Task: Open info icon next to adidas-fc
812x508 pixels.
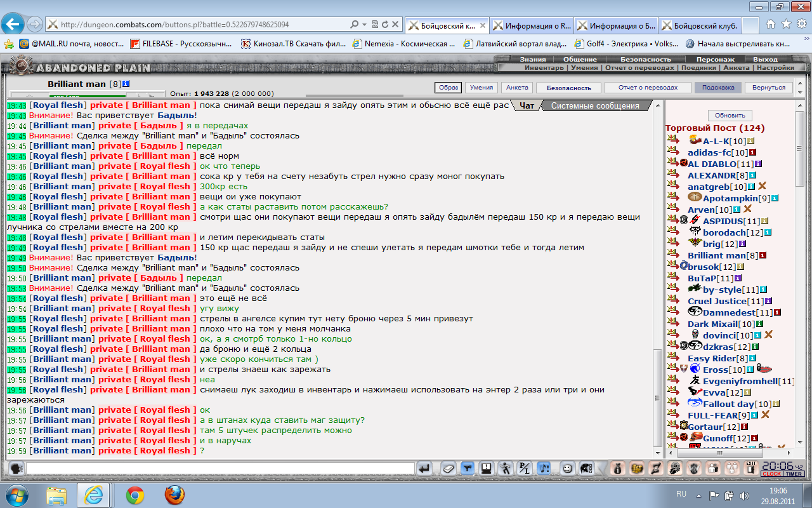Action: coord(753,152)
